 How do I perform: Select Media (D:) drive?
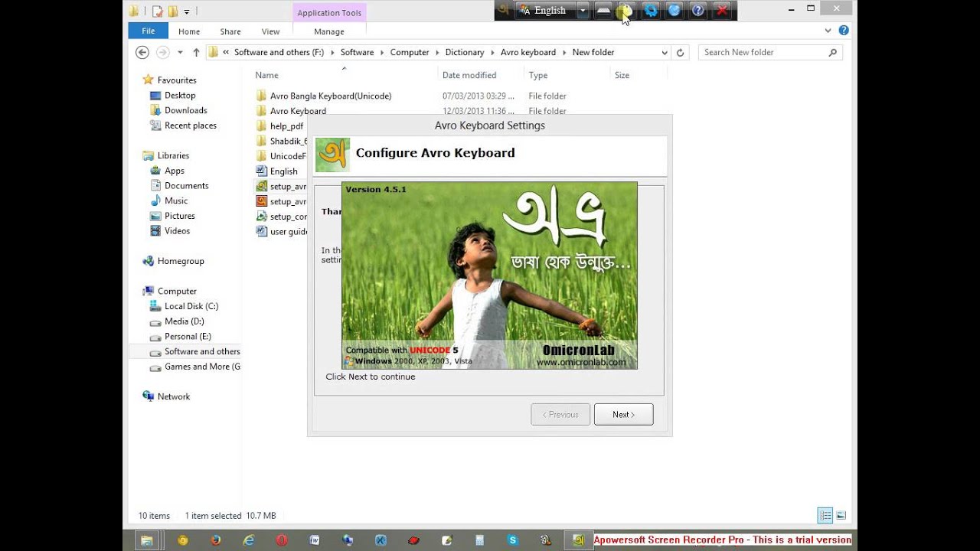(x=184, y=321)
